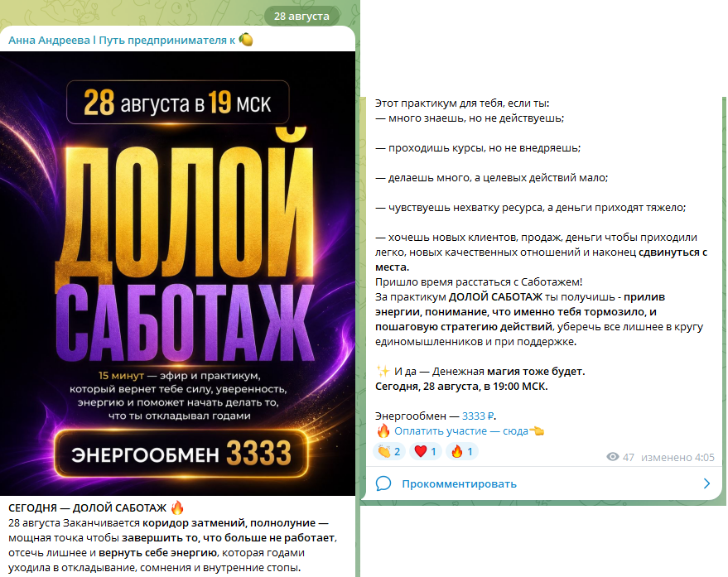This screenshot has width=728, height=577.
Task: Open the Оплатить участие — сюда link
Action: click(x=461, y=430)
